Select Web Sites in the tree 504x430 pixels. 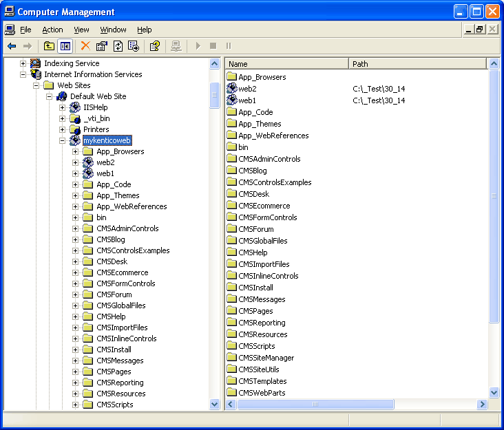pyautogui.click(x=74, y=85)
